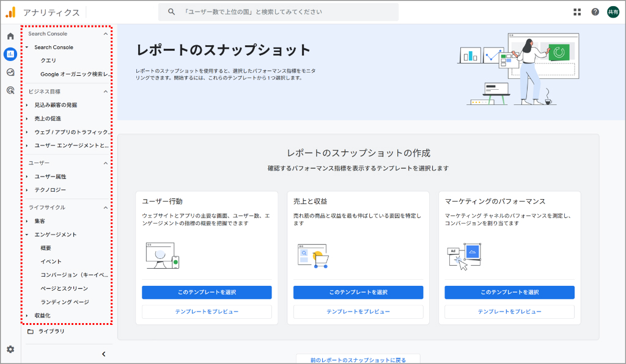Select the Reports icon in left rail
The image size is (626, 364).
coord(9,54)
